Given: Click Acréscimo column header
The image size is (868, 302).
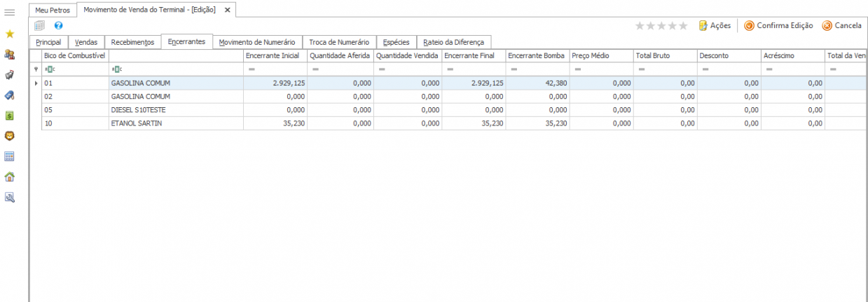Looking at the screenshot, I should click(792, 55).
